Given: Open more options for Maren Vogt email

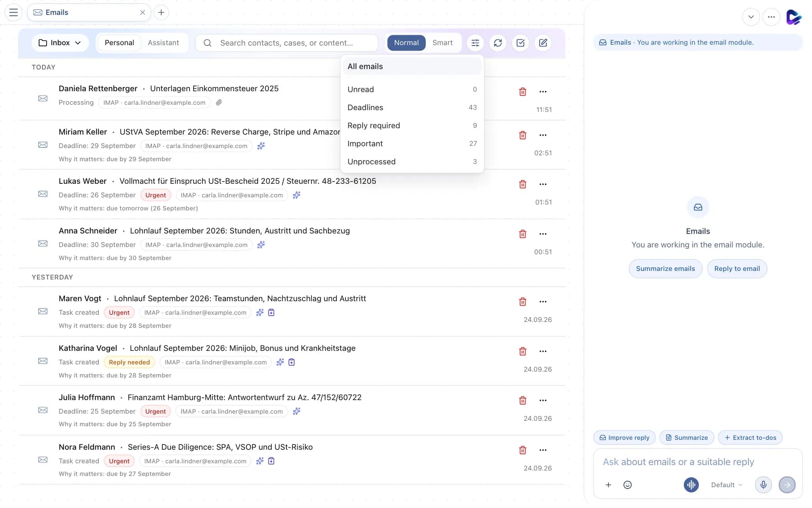Looking at the screenshot, I should pos(543,302).
